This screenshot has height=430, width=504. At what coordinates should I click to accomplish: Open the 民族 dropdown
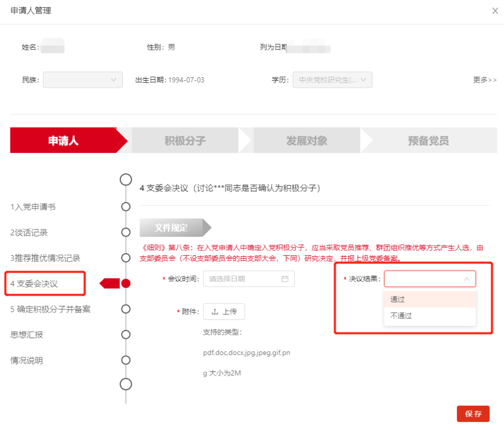click(83, 80)
